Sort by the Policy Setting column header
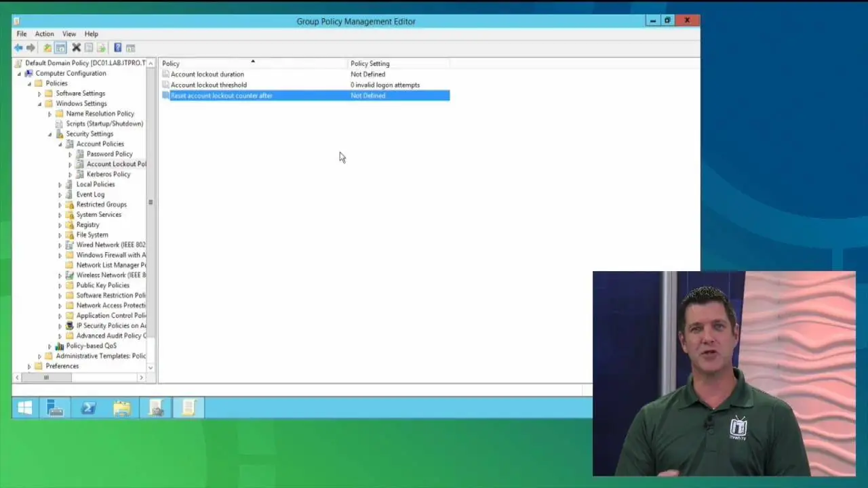Viewport: 868px width, 488px height. click(x=399, y=64)
